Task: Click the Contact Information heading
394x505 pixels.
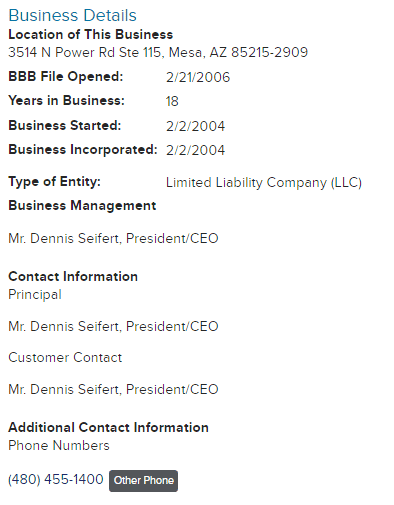Action: (x=73, y=276)
